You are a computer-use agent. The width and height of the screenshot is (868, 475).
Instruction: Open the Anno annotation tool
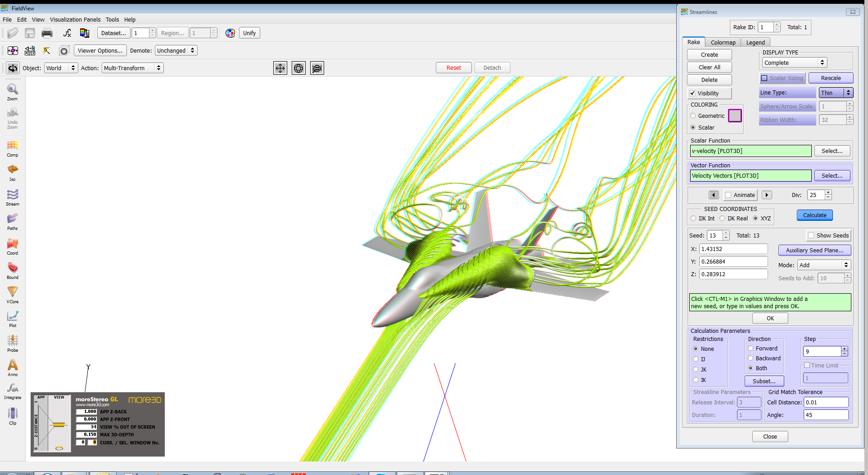coord(13,368)
